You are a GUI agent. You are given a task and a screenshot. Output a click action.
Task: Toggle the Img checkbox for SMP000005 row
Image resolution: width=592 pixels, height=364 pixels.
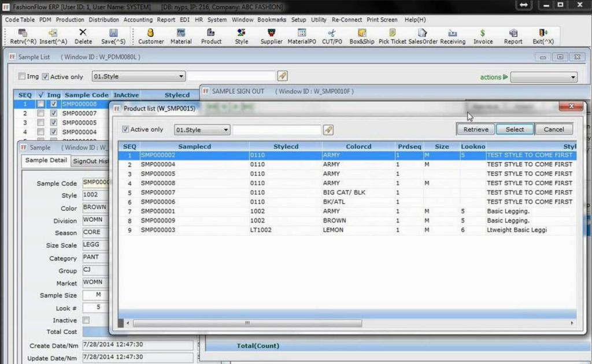click(54, 122)
